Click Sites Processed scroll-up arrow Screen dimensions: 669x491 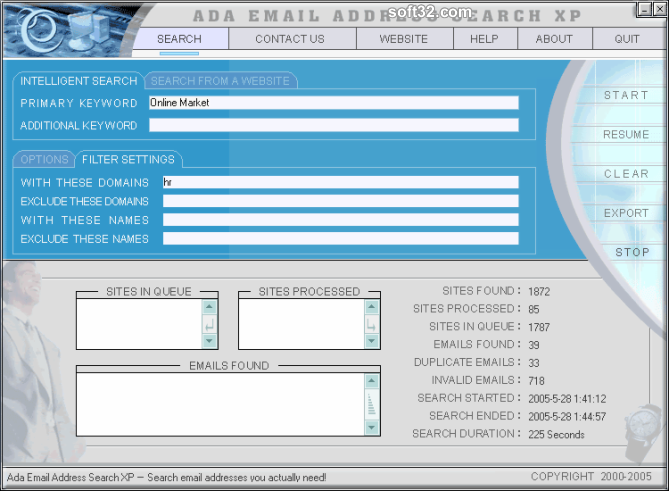coord(372,306)
